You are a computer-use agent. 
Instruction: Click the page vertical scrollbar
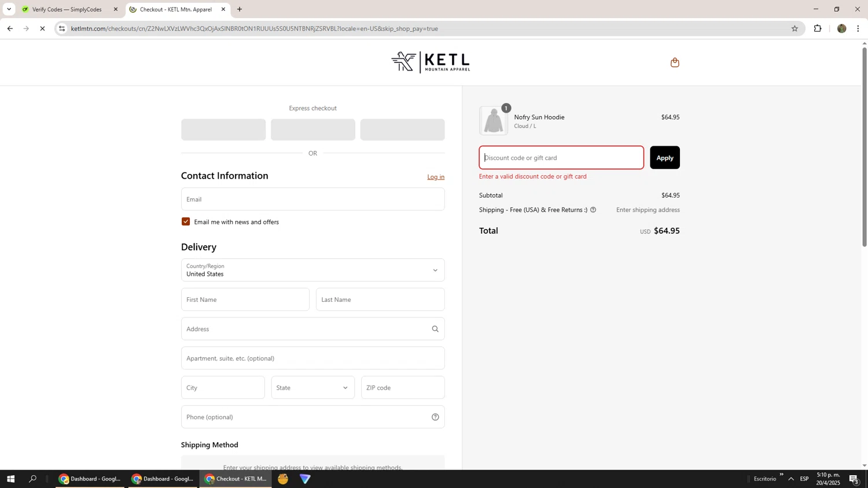click(865, 147)
